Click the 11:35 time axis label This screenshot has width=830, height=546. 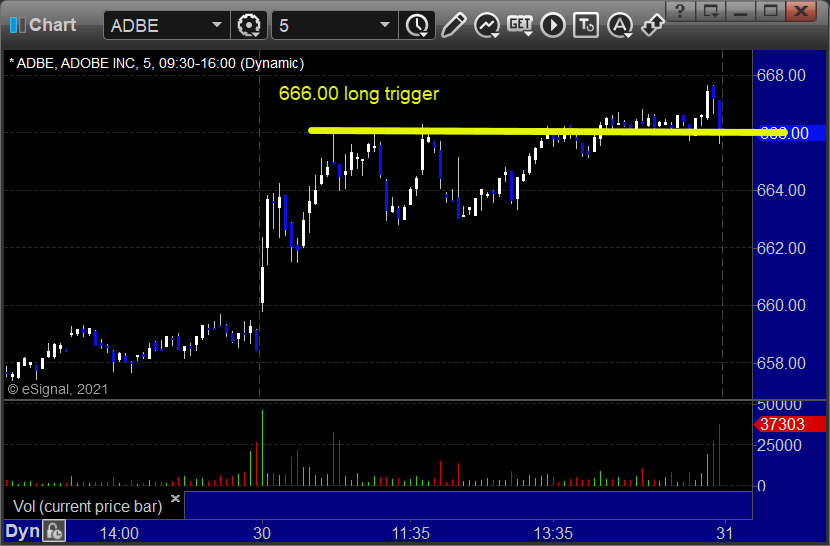click(x=410, y=533)
